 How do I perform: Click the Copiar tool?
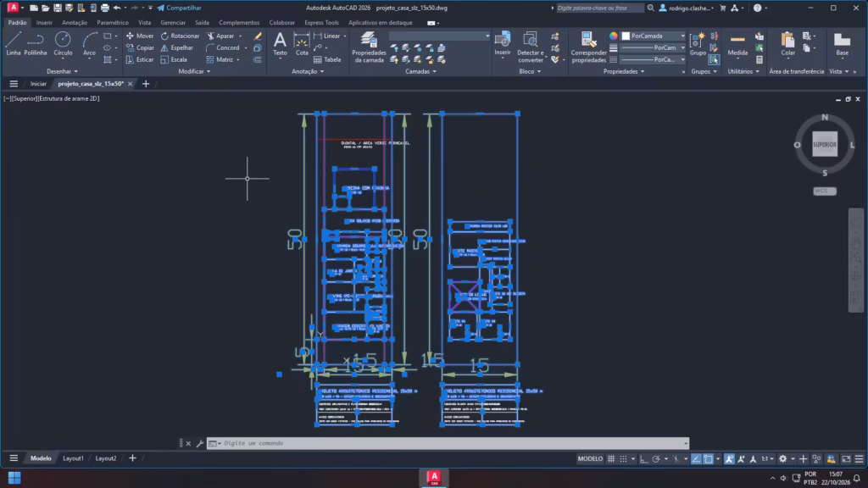[x=140, y=47]
